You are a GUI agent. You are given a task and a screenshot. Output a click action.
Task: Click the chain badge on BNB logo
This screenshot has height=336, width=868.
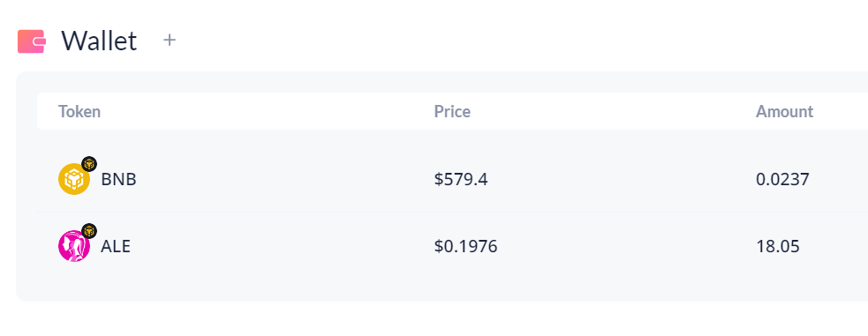(x=89, y=164)
